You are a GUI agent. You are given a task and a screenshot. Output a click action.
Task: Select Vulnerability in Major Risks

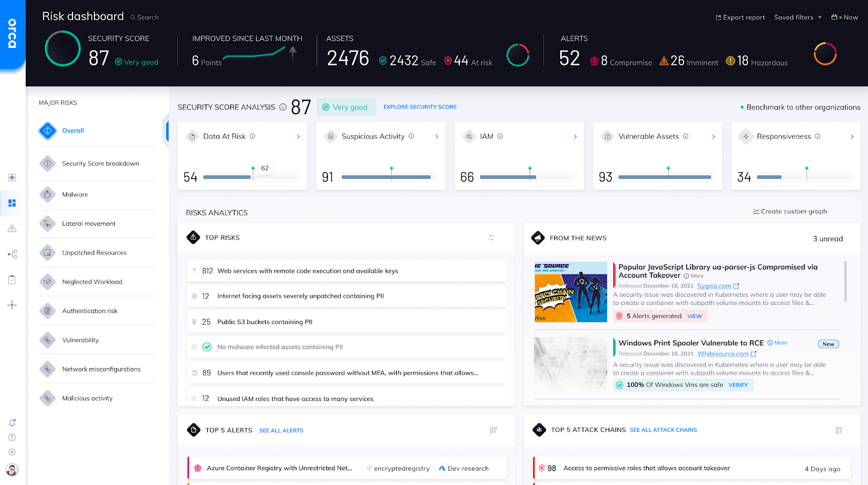(x=80, y=340)
